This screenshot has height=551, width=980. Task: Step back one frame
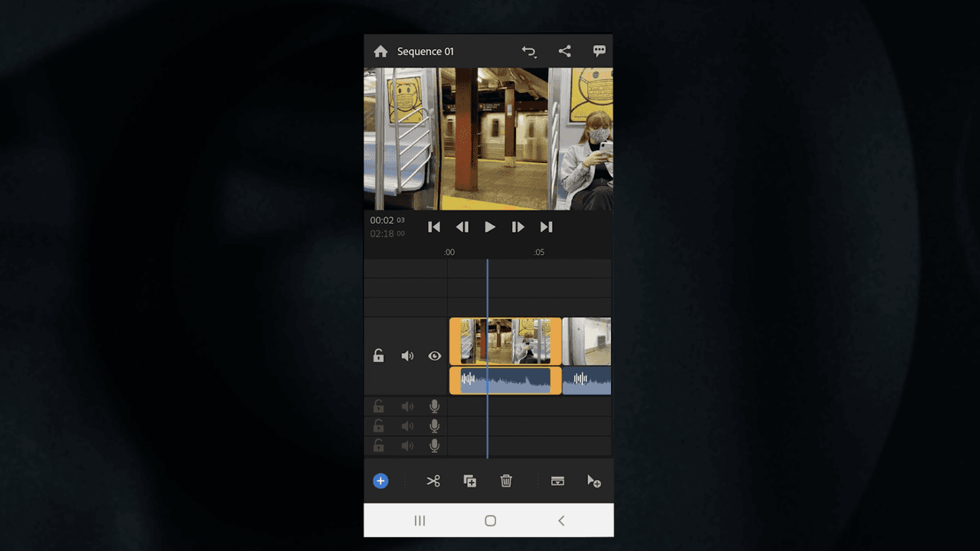(462, 227)
